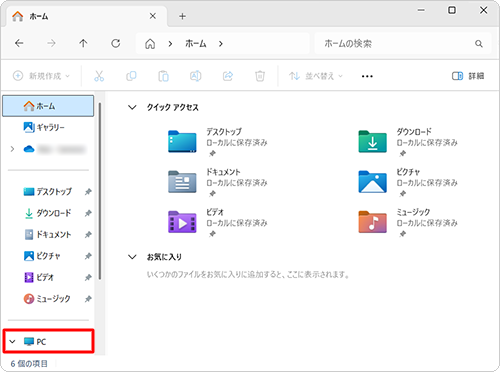Select the ピクチャ folder icon in Quick Access
The image size is (500, 372).
[372, 182]
